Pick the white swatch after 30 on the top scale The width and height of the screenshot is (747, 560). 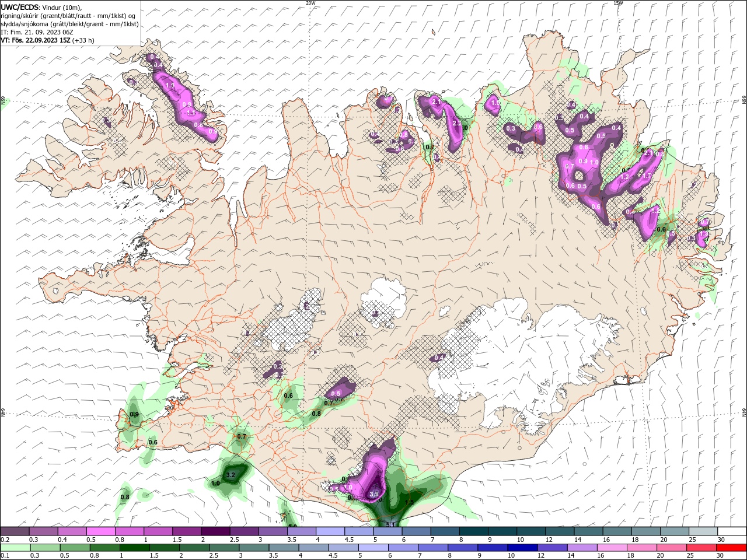pos(731,531)
